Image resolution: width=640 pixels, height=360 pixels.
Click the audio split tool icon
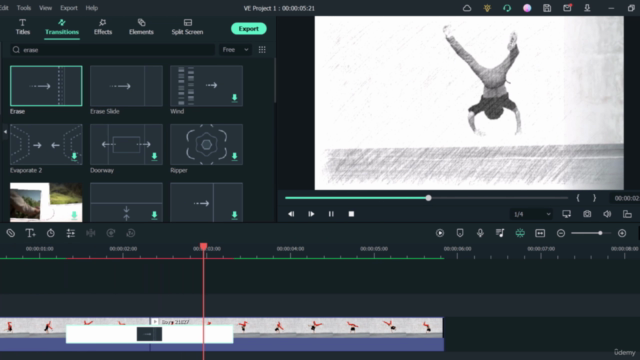coord(91,233)
